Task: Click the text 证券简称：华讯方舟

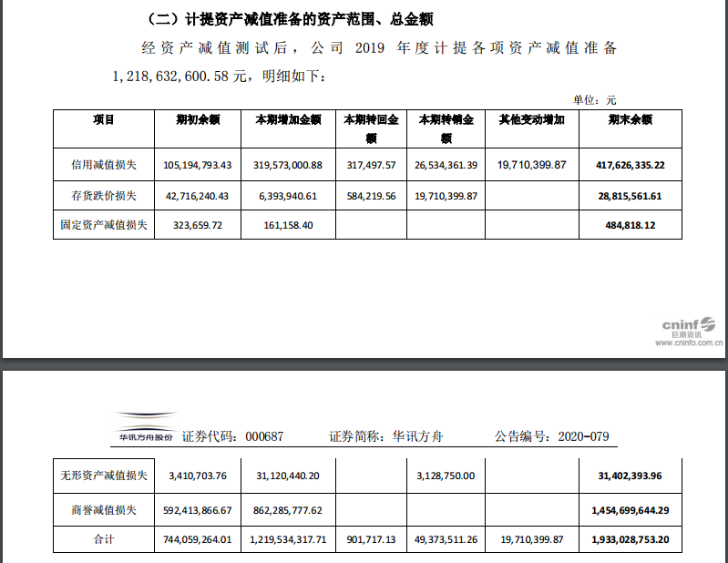Action: pos(386,436)
